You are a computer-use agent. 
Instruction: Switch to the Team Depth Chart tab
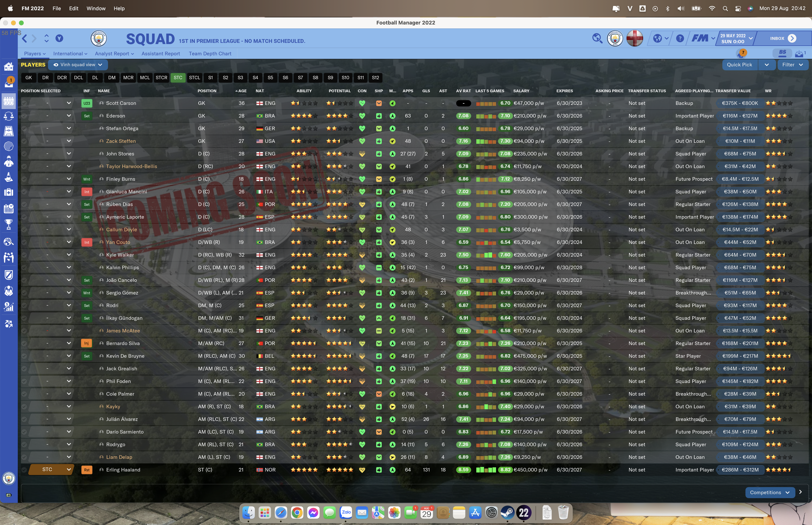click(210, 54)
